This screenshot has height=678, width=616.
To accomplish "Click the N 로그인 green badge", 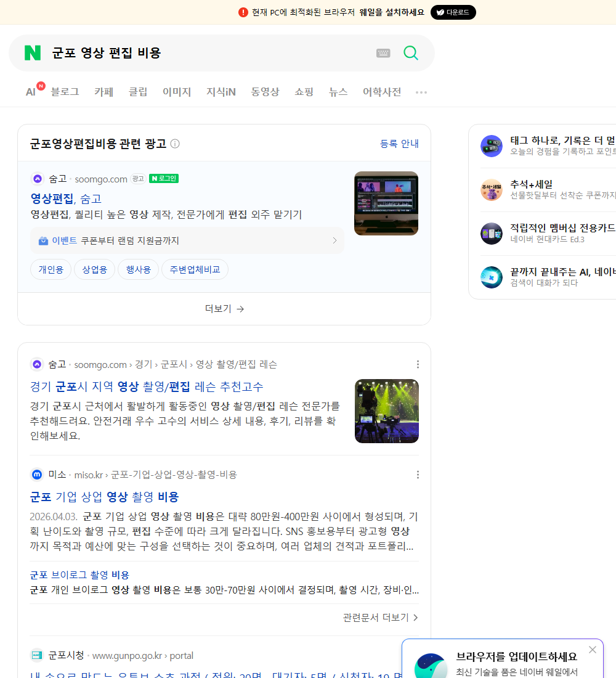I will 164,179.
